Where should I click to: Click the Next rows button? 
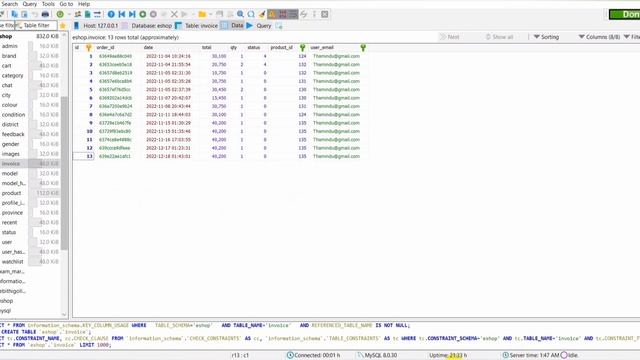click(449, 37)
